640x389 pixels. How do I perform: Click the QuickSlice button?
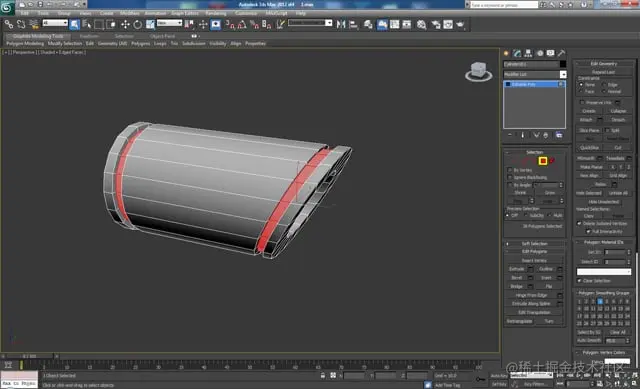click(x=589, y=147)
